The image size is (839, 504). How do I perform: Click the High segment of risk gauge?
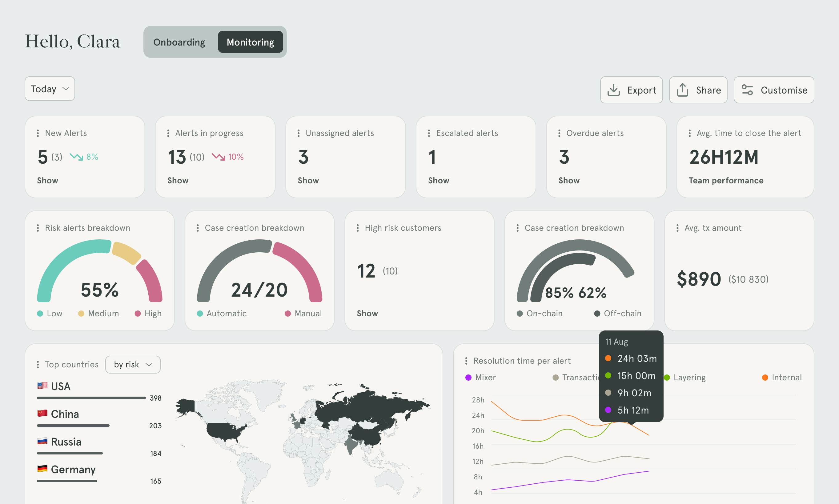pyautogui.click(x=151, y=280)
